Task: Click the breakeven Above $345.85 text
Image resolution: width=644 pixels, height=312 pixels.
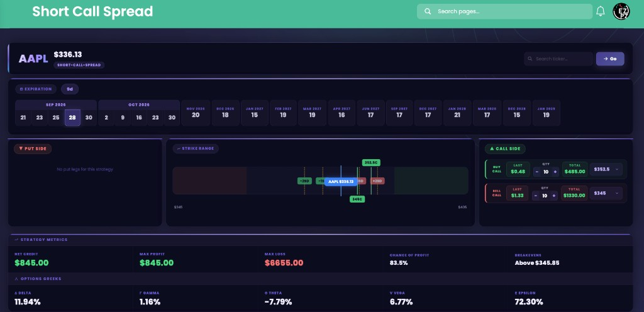Action: pos(537,263)
